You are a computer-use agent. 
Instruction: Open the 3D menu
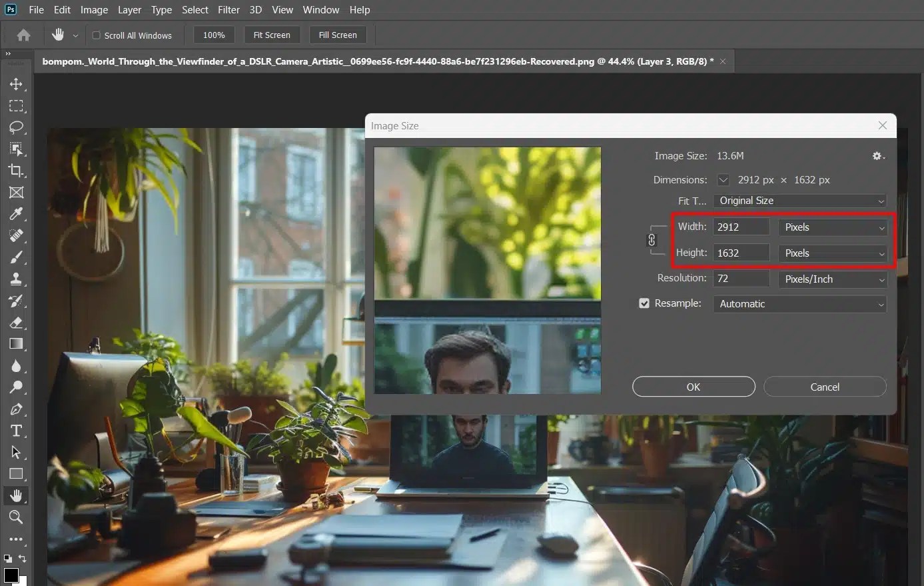click(x=256, y=10)
